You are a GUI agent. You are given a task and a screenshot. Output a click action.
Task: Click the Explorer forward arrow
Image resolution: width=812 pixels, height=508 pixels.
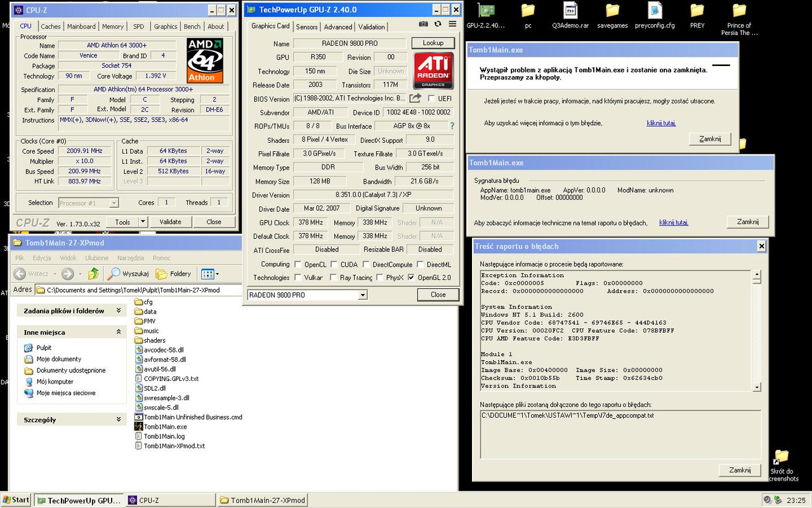click(67, 274)
